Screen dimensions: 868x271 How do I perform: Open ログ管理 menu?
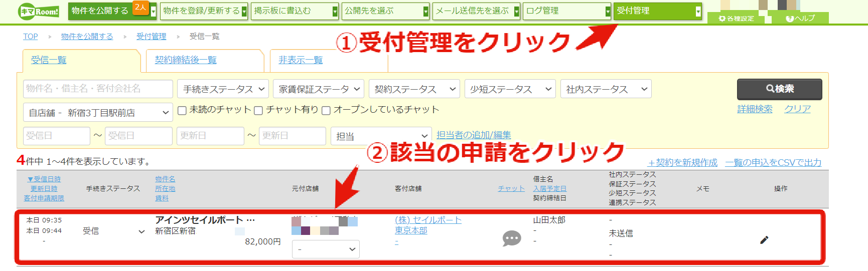click(567, 11)
